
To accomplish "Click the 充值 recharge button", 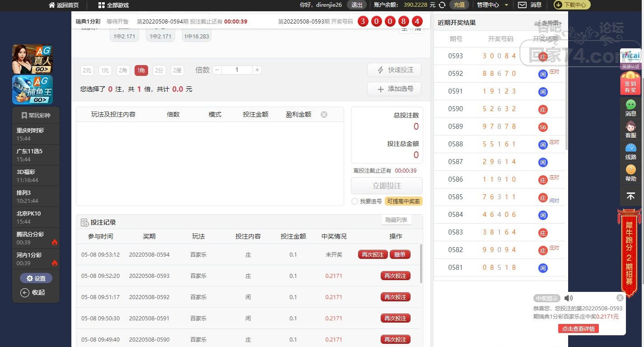I will tap(459, 5).
